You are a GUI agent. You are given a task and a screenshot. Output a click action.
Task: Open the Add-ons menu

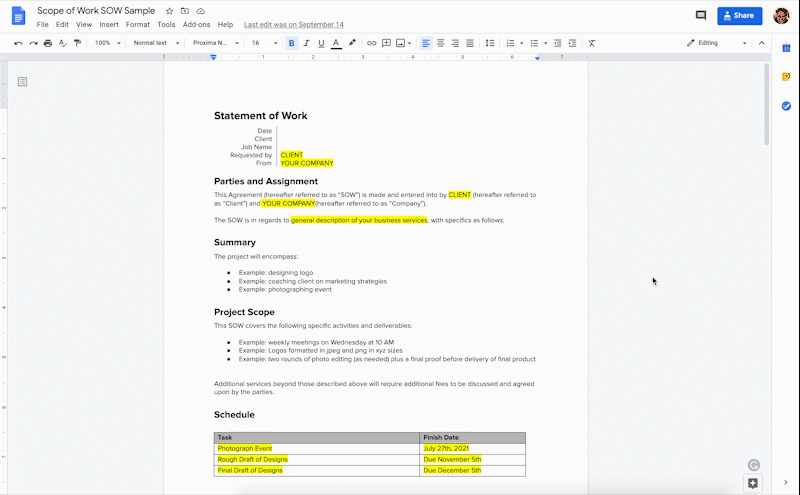point(196,24)
